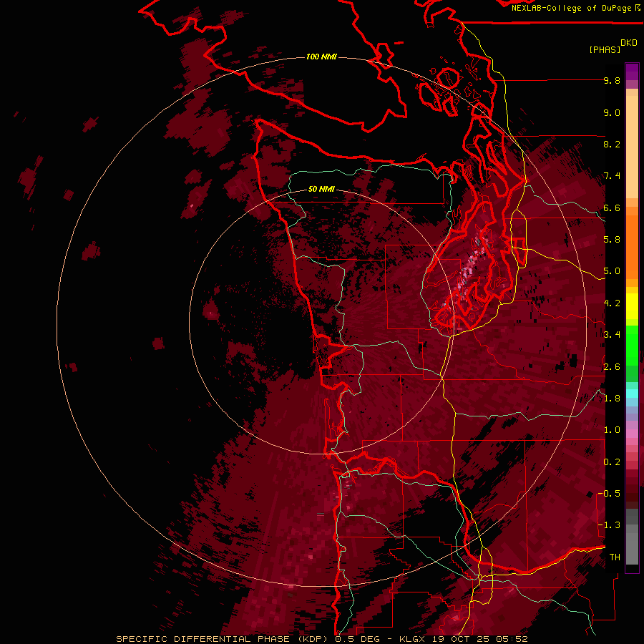Screen dimensions: 644x644
Task: Click the 4.2 scale value
Action: tap(612, 303)
